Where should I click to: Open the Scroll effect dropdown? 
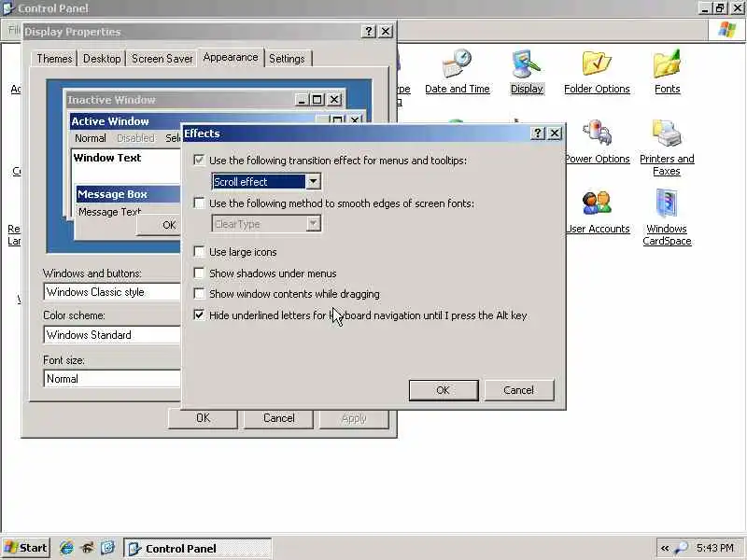pyautogui.click(x=313, y=181)
